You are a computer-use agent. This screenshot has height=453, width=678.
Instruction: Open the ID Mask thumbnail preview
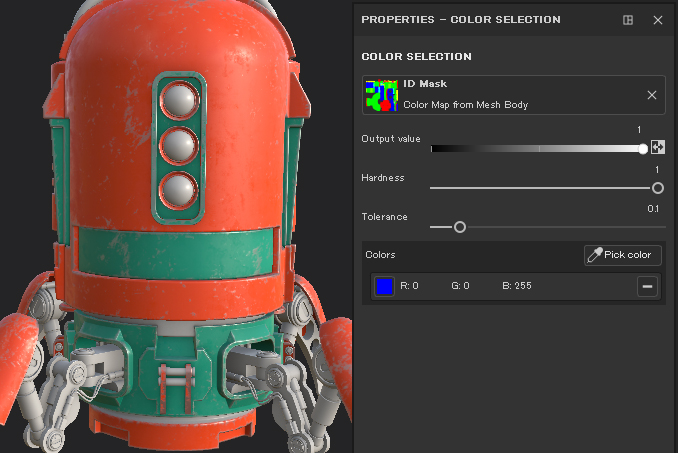(x=381, y=95)
